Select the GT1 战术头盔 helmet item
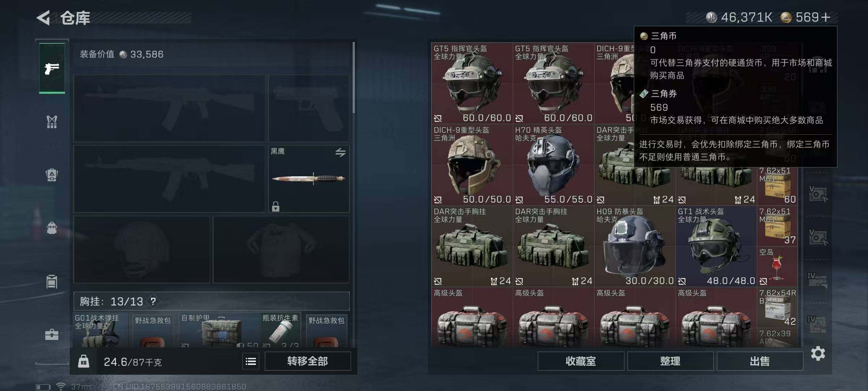Image resolution: width=868 pixels, height=391 pixels. pyautogui.click(x=716, y=246)
